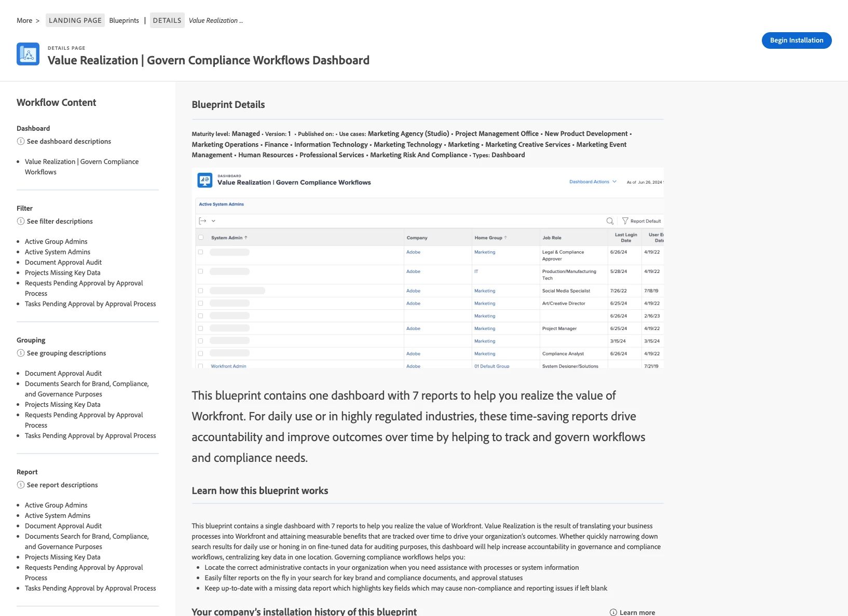Viewport: 848px width, 616px height.
Task: Click the sort arrow next to Home Group
Action: coord(505,238)
